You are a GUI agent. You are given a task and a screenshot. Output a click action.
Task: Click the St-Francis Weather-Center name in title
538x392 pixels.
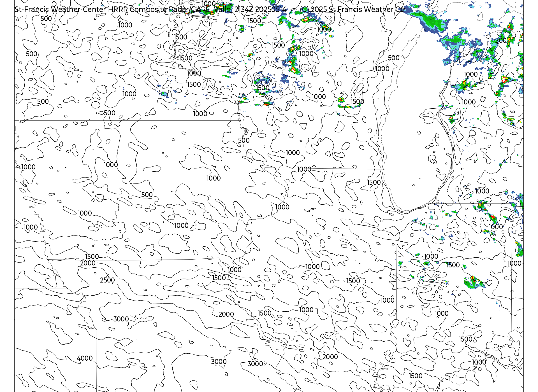pos(60,10)
